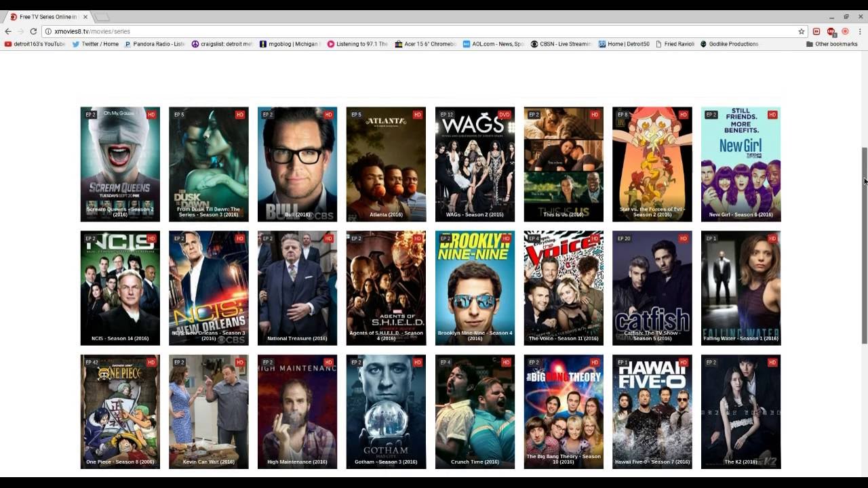Click the first red extension icon after the star
868x488 pixels.
pos(816,31)
